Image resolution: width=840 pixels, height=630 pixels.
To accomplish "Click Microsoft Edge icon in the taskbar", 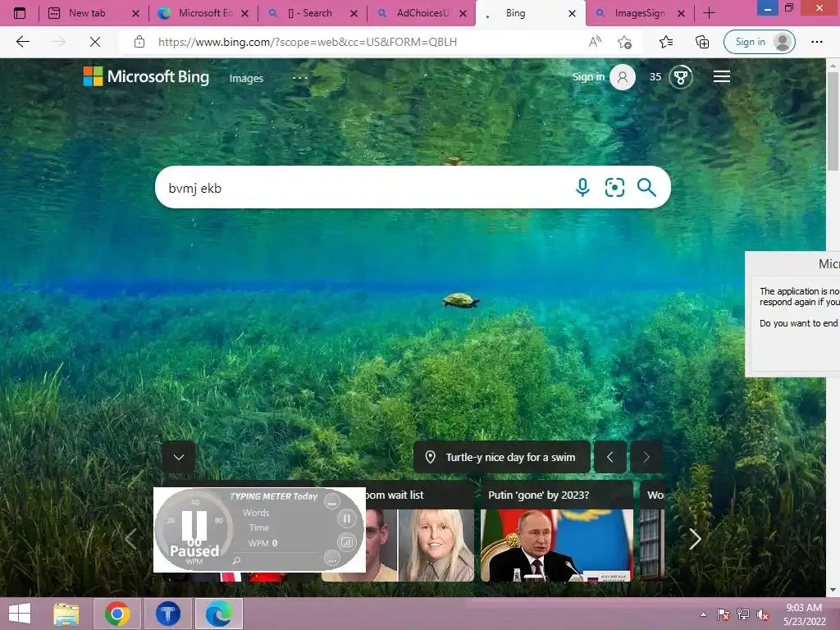I will [x=218, y=614].
